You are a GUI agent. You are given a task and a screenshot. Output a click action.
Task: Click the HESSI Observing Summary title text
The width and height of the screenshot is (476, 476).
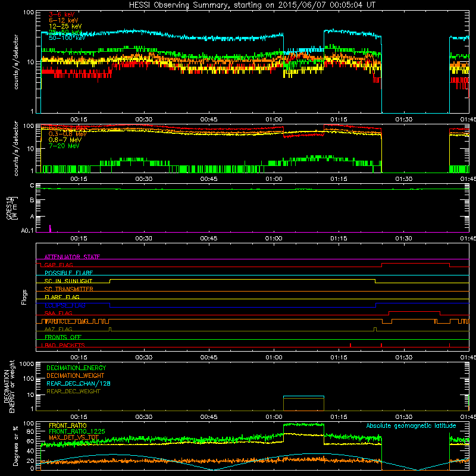click(x=252, y=5)
